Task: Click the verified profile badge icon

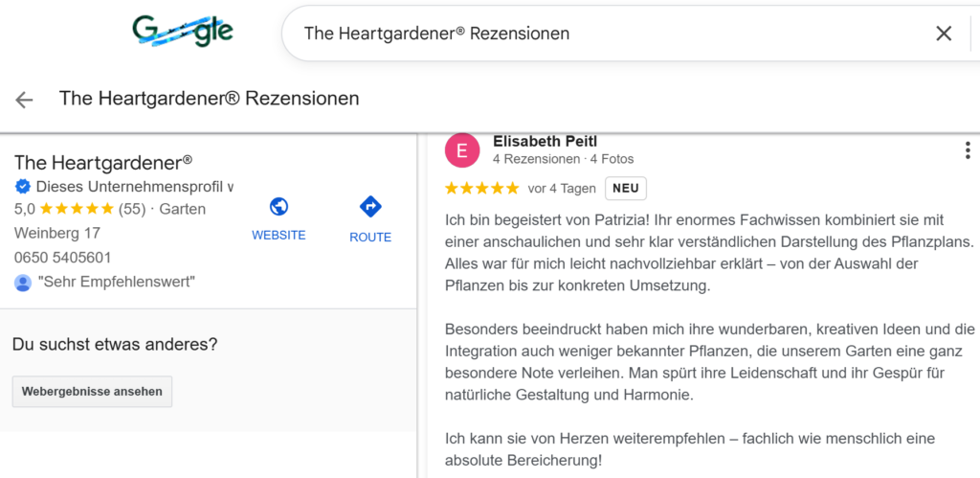Action: tap(23, 186)
